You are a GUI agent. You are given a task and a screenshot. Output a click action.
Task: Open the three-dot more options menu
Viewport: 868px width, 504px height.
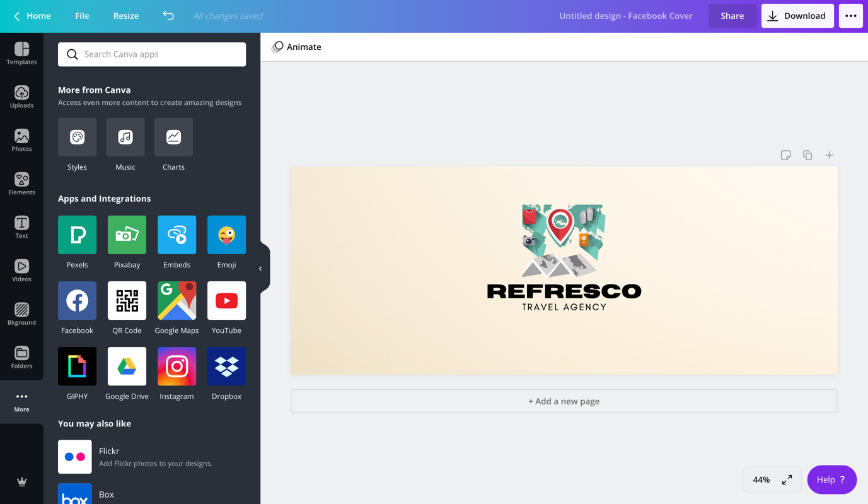(x=850, y=16)
